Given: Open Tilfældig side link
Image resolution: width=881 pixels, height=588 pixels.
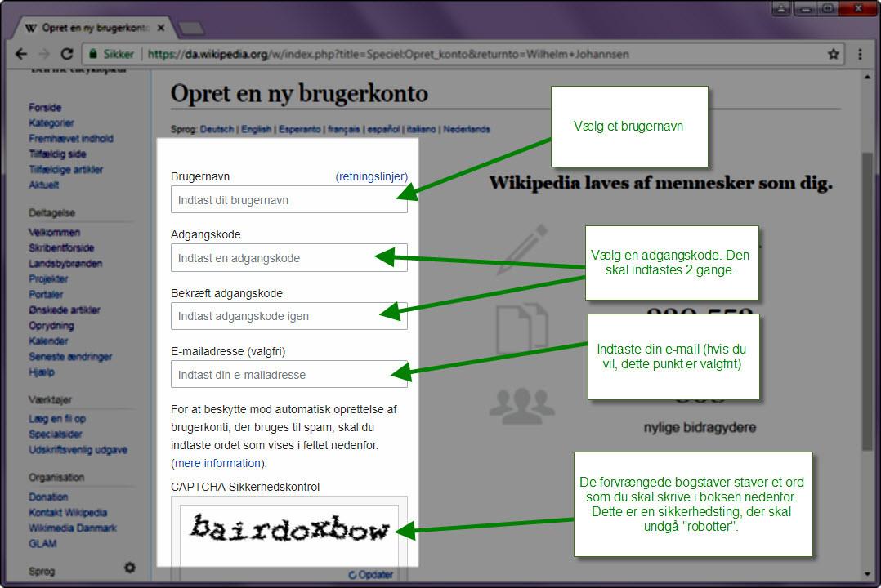Looking at the screenshot, I should click(x=57, y=154).
